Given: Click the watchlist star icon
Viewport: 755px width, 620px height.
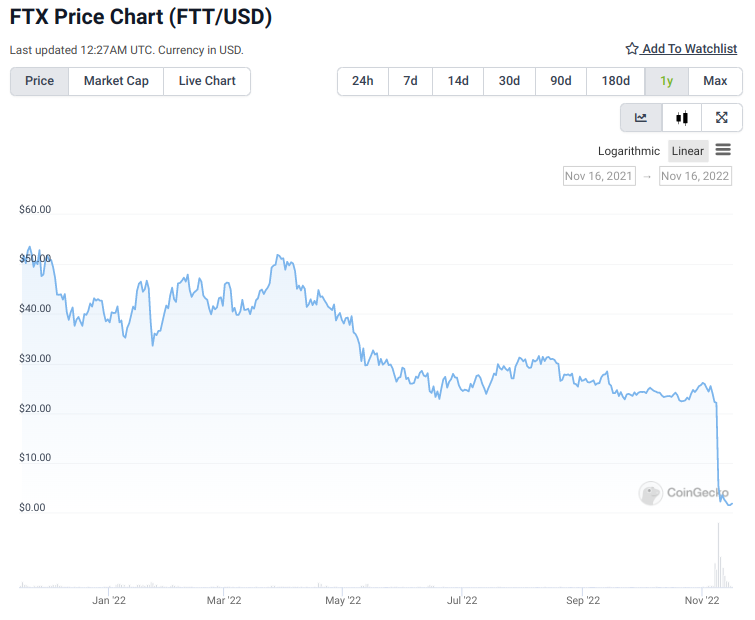Looking at the screenshot, I should click(x=631, y=49).
